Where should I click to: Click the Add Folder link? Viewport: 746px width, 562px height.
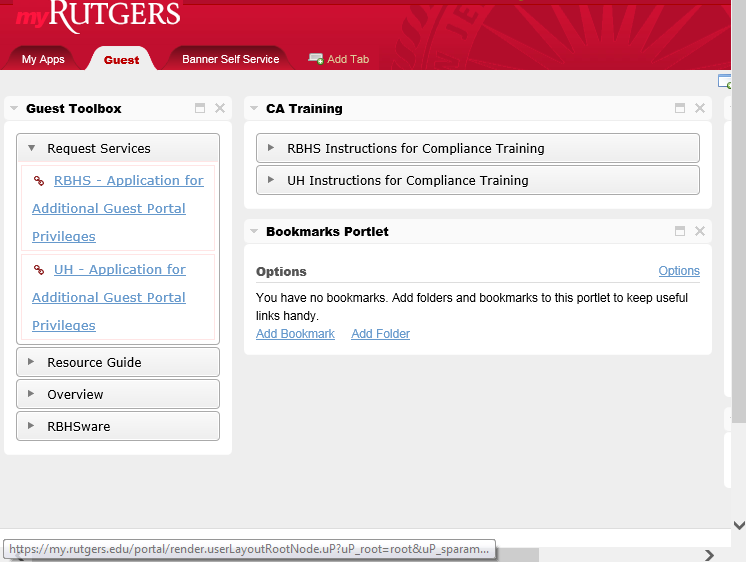pyautogui.click(x=381, y=334)
